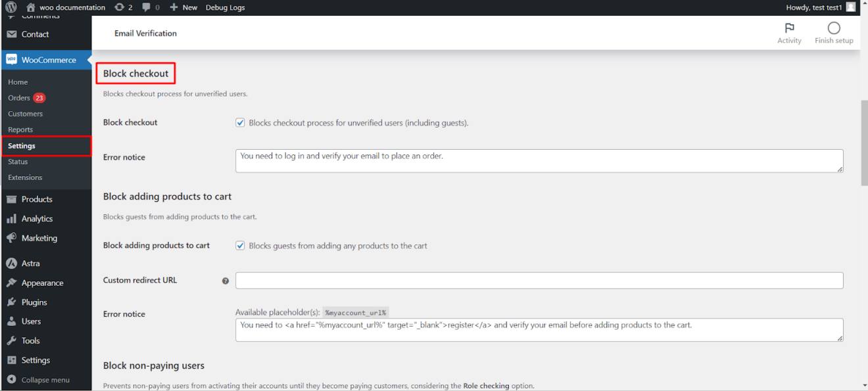Image resolution: width=868 pixels, height=391 pixels.
Task: Open the Role checking link
Action: click(486, 386)
